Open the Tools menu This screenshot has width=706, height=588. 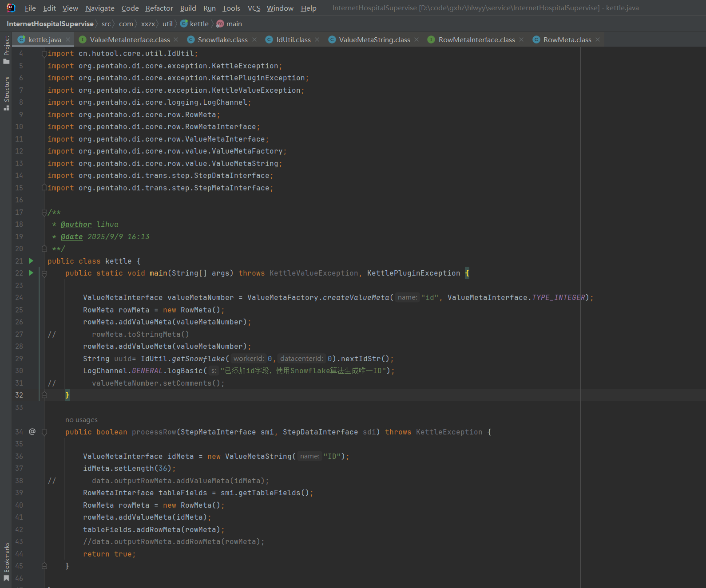coord(231,8)
